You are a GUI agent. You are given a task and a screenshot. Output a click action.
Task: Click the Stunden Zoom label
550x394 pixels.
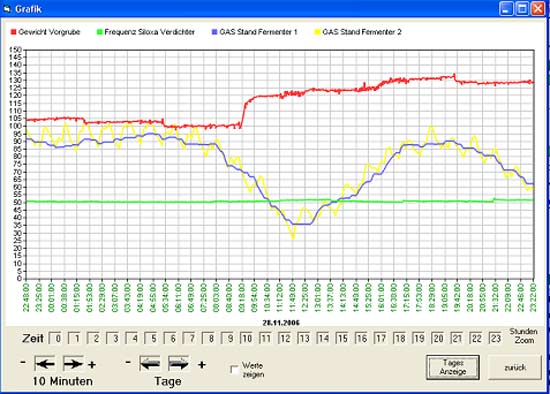point(523,336)
